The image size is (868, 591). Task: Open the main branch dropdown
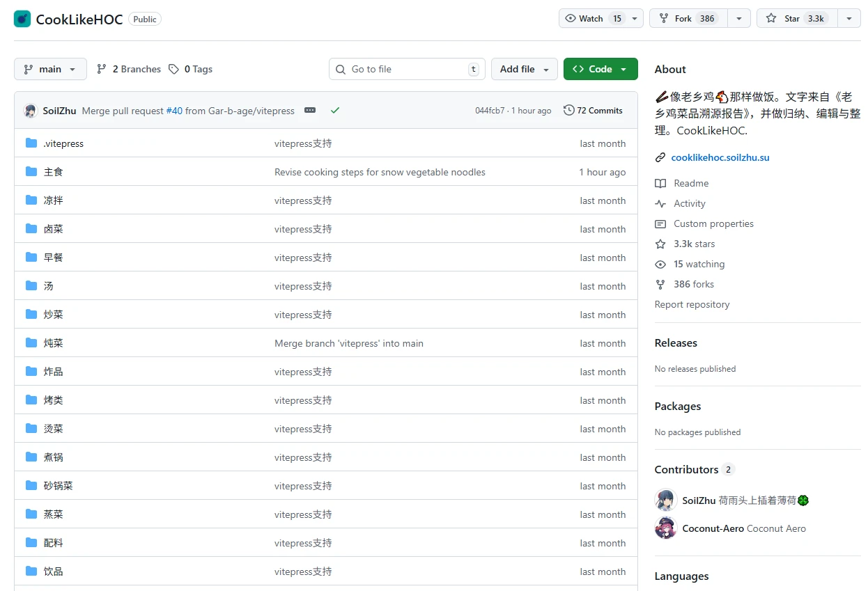[x=50, y=69]
